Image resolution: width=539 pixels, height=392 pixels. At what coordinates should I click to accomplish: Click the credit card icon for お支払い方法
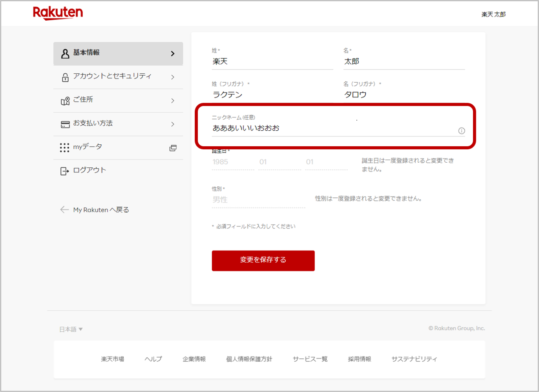coord(65,124)
